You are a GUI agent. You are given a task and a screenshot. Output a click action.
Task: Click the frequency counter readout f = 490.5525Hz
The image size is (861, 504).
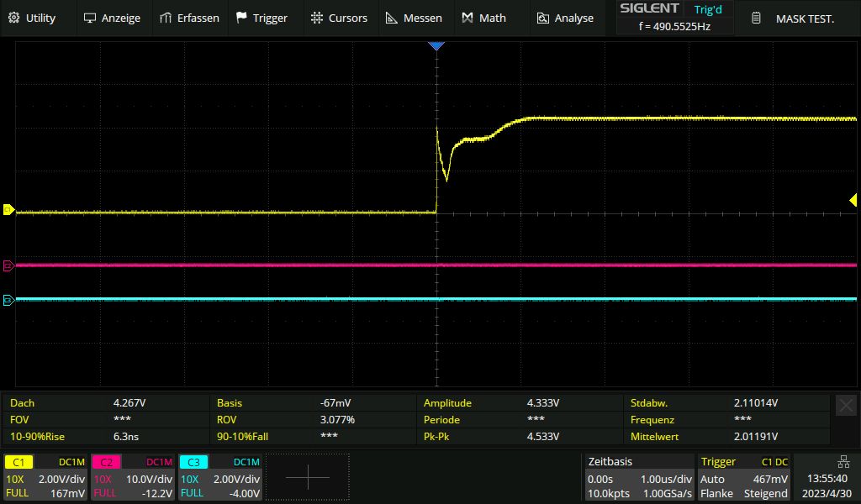click(674, 26)
